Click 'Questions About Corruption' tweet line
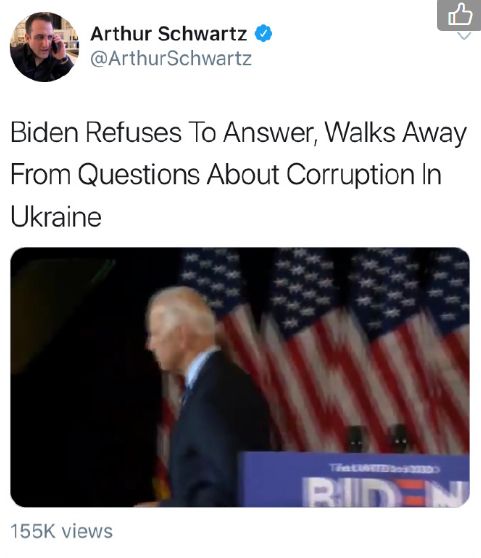The width and height of the screenshot is (481, 558). point(243,174)
